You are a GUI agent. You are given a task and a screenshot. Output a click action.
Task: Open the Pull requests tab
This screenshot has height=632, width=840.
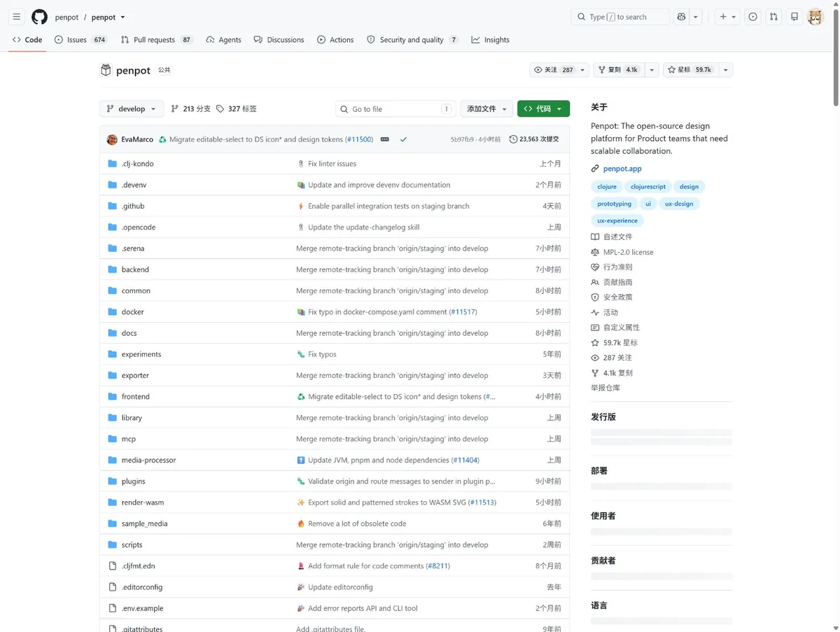tap(157, 40)
